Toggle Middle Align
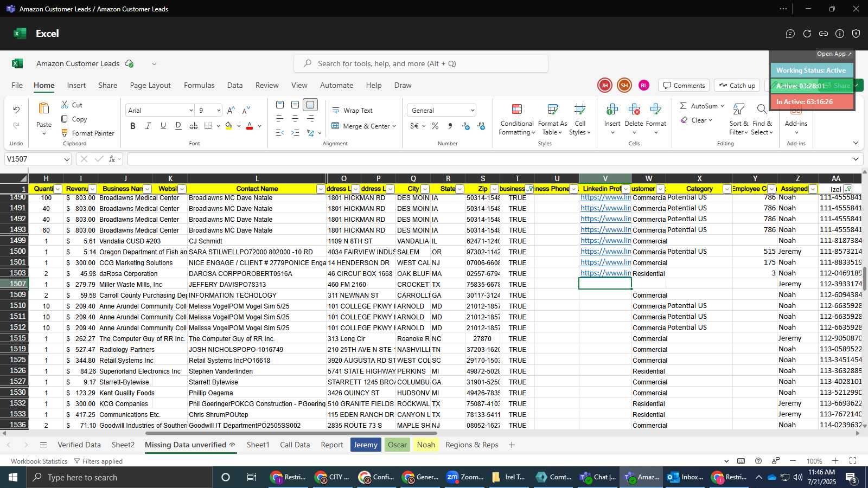 (295, 105)
